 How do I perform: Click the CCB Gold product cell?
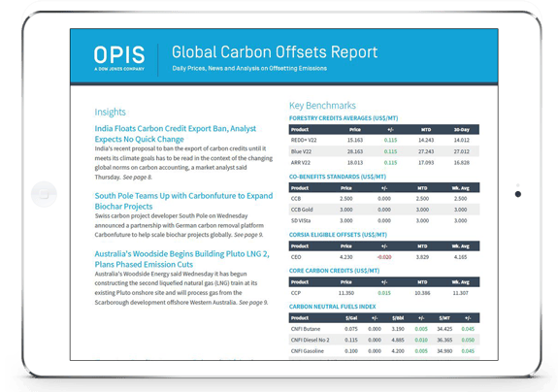[x=302, y=210]
